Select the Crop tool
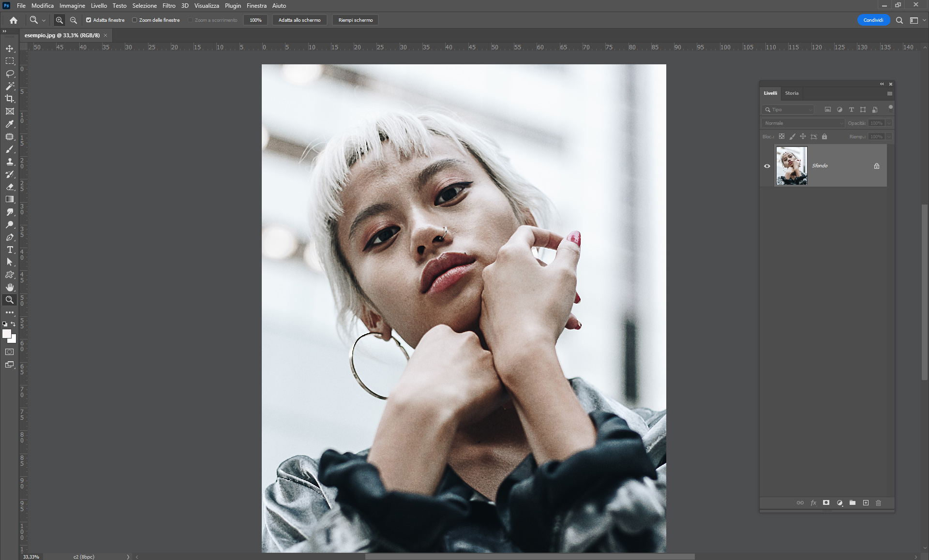 click(10, 99)
